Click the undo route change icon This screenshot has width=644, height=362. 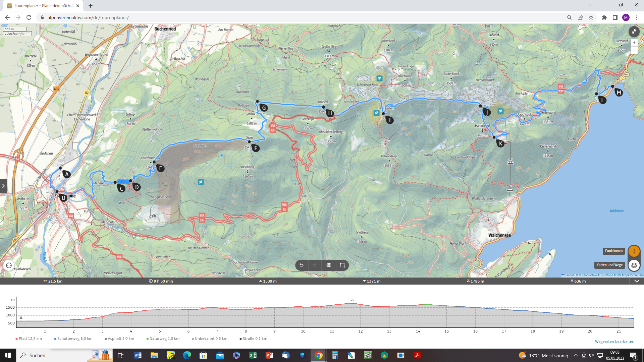pyautogui.click(x=302, y=265)
